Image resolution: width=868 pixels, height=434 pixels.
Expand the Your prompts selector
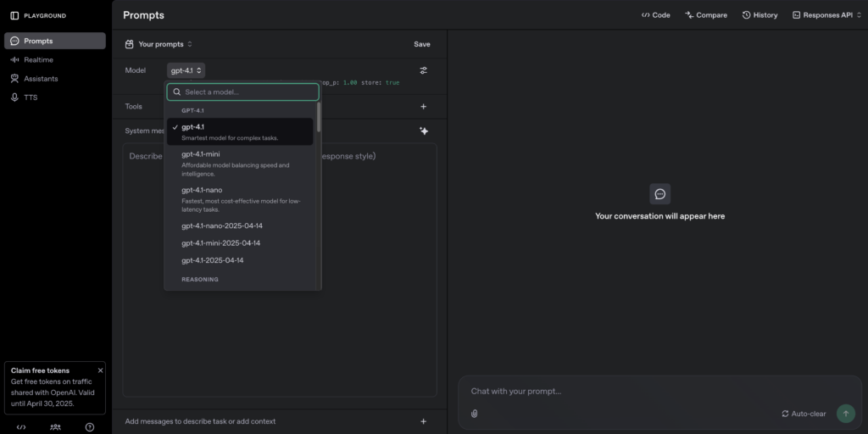159,44
